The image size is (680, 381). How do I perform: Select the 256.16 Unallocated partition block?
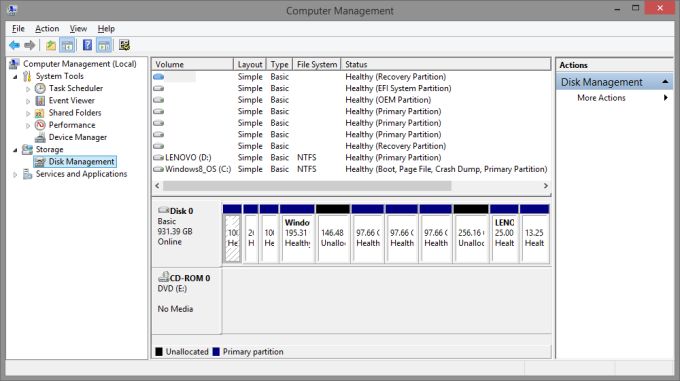click(471, 234)
